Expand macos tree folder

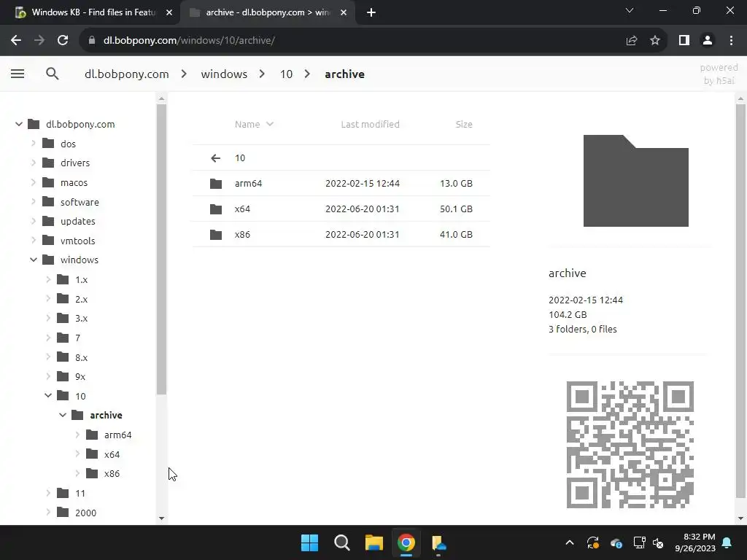(x=34, y=182)
